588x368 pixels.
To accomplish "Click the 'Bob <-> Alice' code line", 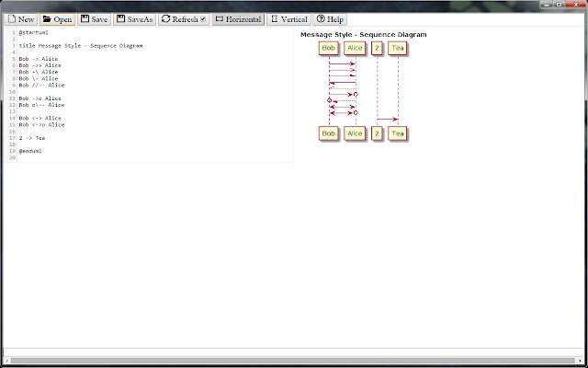I will (x=40, y=119).
